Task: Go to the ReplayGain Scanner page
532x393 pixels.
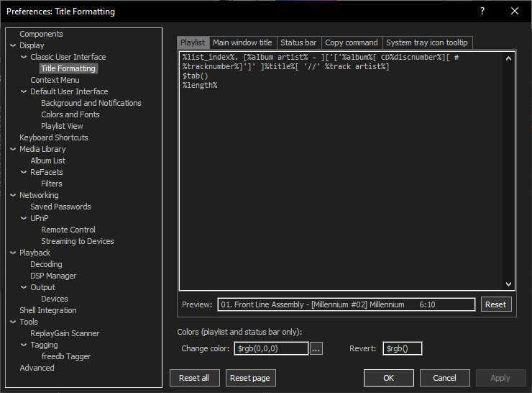Action: (65, 333)
